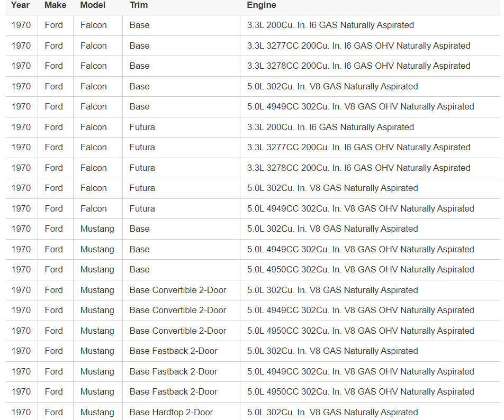Image resolution: width=504 pixels, height=420 pixels.
Task: Select Futura trim in the 3278CC row
Action: 142,168
